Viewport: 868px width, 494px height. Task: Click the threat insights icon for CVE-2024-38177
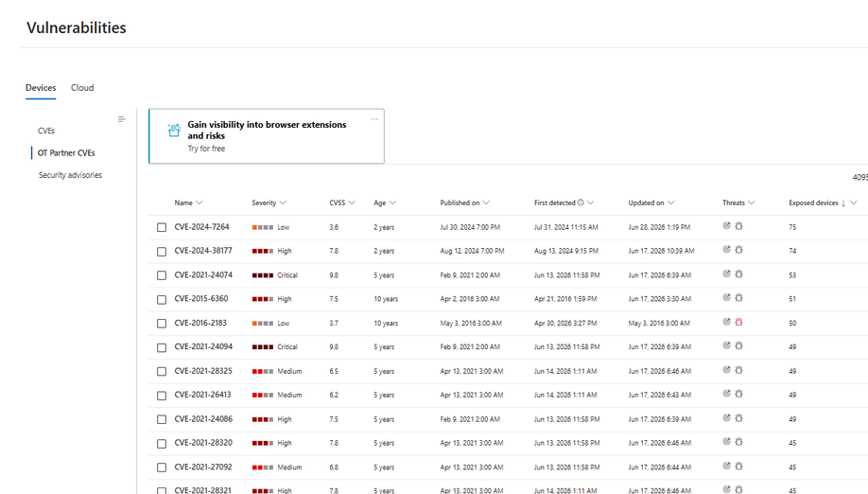click(x=727, y=250)
